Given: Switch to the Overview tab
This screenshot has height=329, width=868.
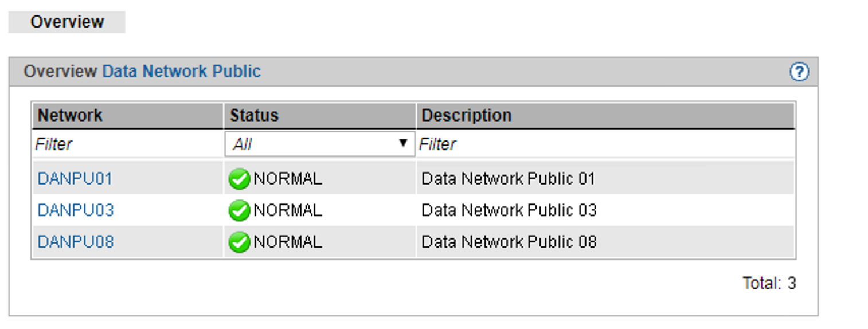Looking at the screenshot, I should [67, 22].
